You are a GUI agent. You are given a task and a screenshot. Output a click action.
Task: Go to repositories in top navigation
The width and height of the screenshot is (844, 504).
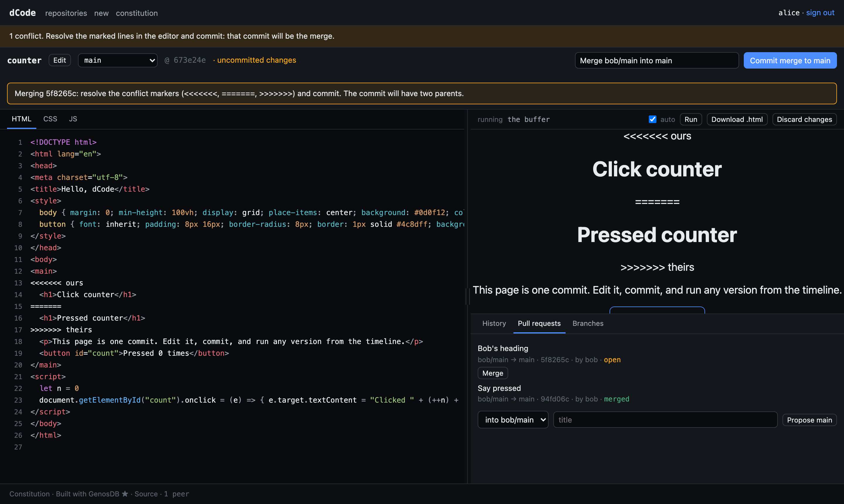coord(66,13)
